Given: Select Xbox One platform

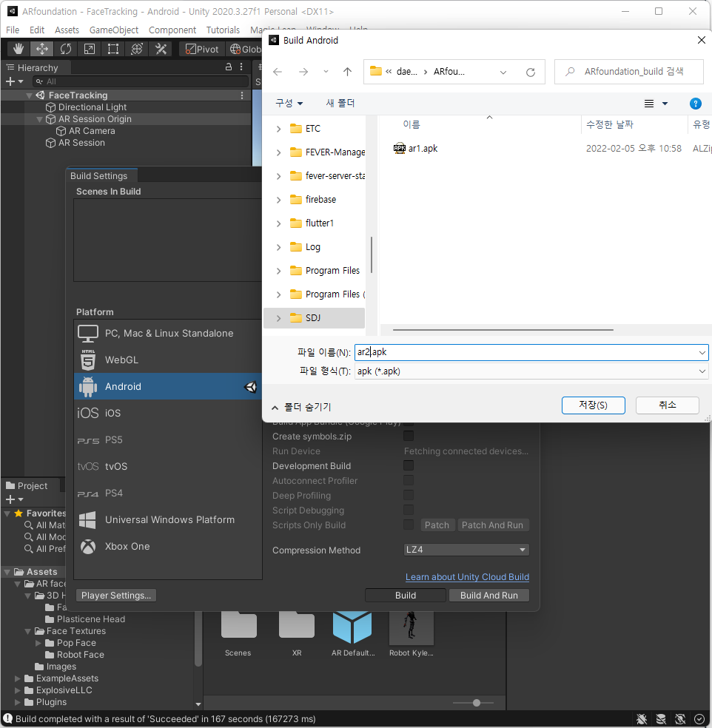Looking at the screenshot, I should (x=168, y=547).
